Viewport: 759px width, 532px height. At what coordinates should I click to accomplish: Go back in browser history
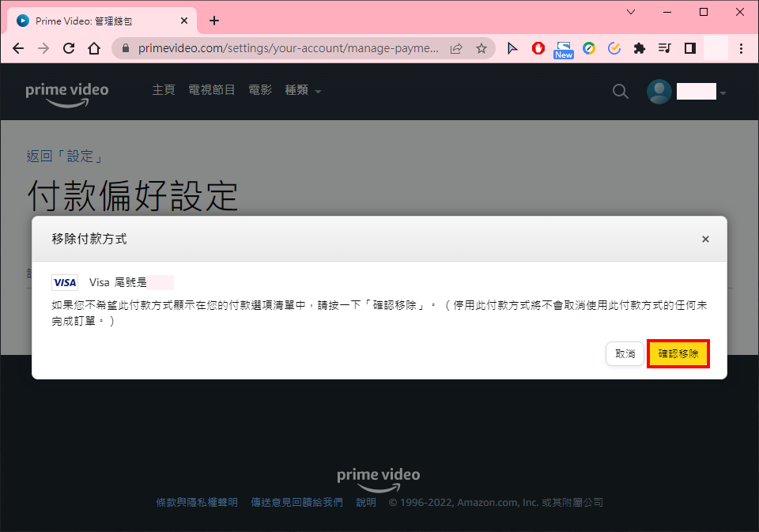tap(18, 48)
